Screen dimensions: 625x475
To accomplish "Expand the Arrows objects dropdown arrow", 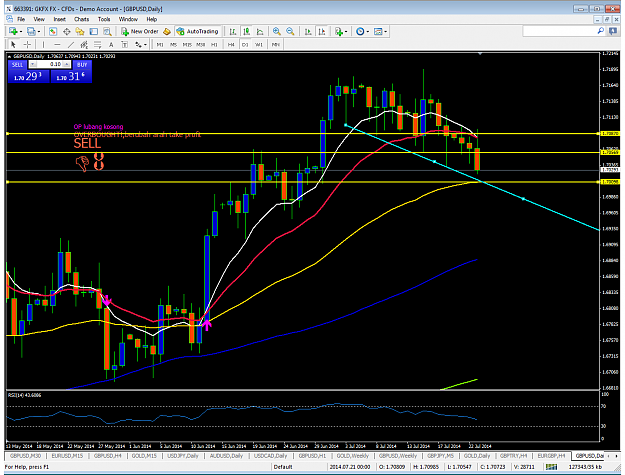I will point(145,45).
